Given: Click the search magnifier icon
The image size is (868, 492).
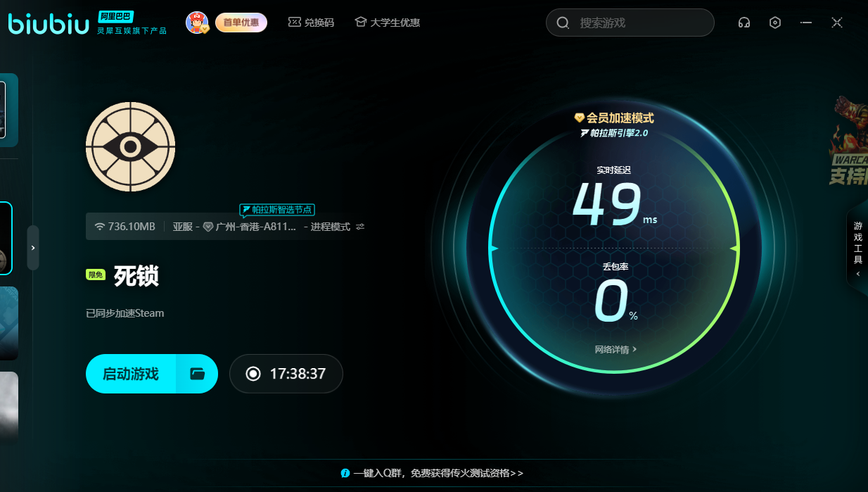Looking at the screenshot, I should click(563, 23).
